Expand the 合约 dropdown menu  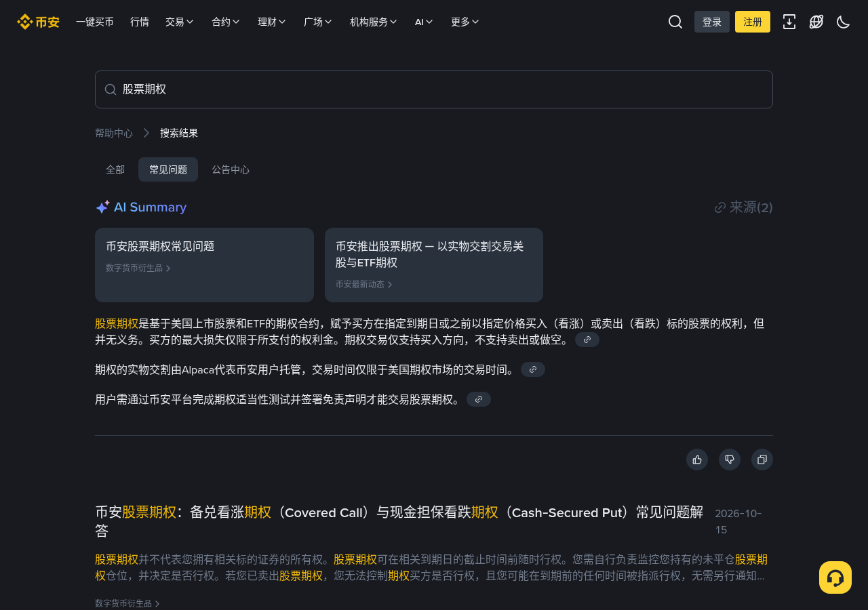[226, 22]
